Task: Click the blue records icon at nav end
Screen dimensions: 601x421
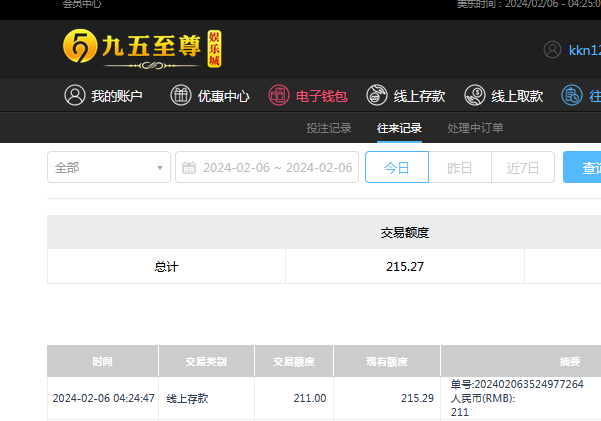Action: 572,95
